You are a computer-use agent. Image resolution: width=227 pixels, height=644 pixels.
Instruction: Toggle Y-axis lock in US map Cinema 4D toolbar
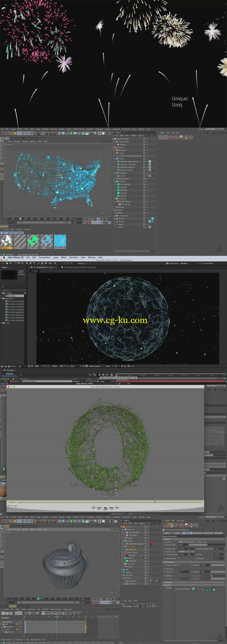point(27,133)
